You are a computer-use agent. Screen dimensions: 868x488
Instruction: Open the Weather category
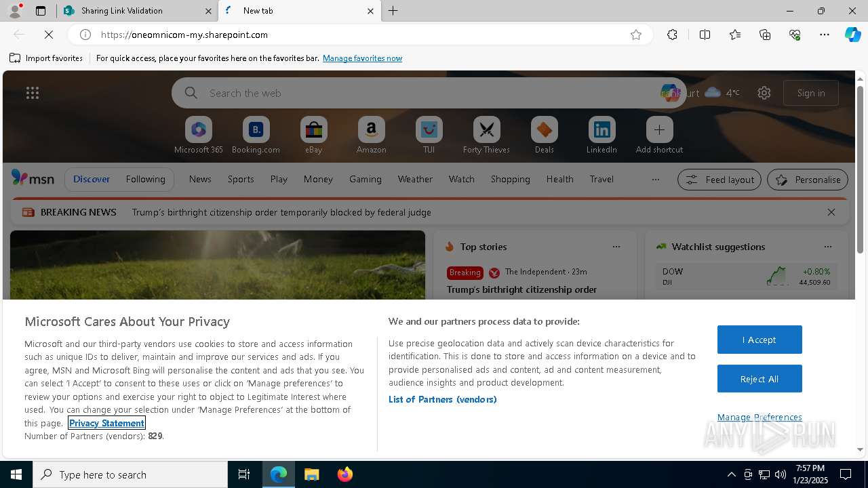tap(415, 179)
